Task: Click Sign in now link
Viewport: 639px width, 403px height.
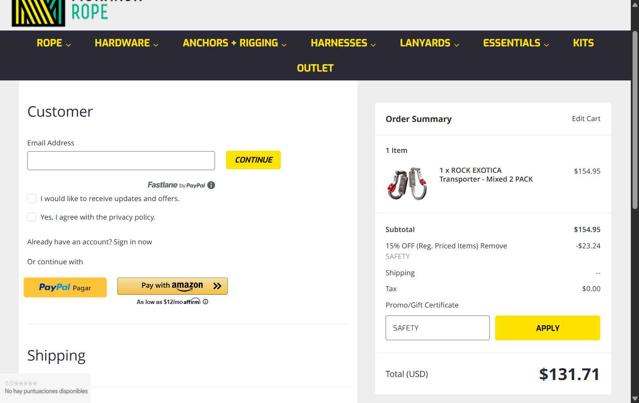Action: click(133, 242)
